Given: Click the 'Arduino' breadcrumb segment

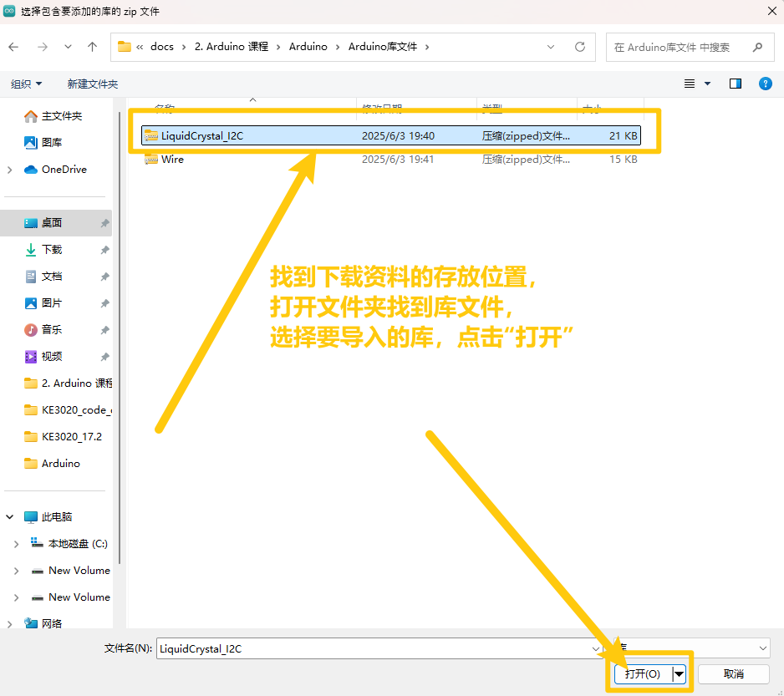Looking at the screenshot, I should [308, 47].
